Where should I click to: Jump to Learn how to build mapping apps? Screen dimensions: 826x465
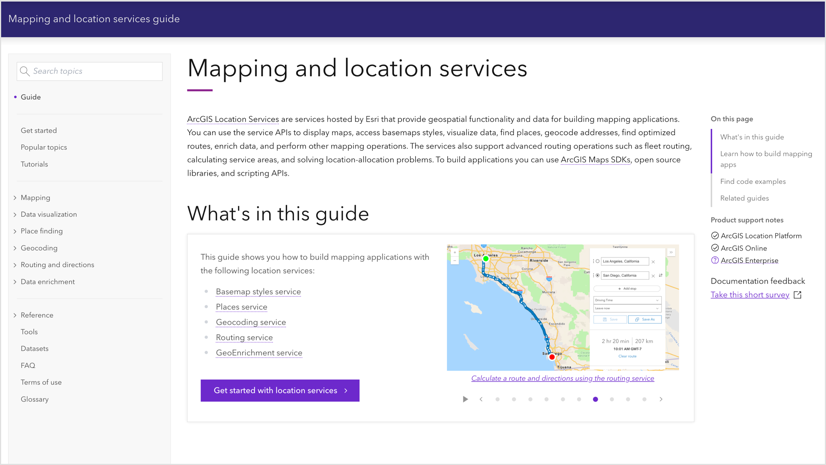766,159
